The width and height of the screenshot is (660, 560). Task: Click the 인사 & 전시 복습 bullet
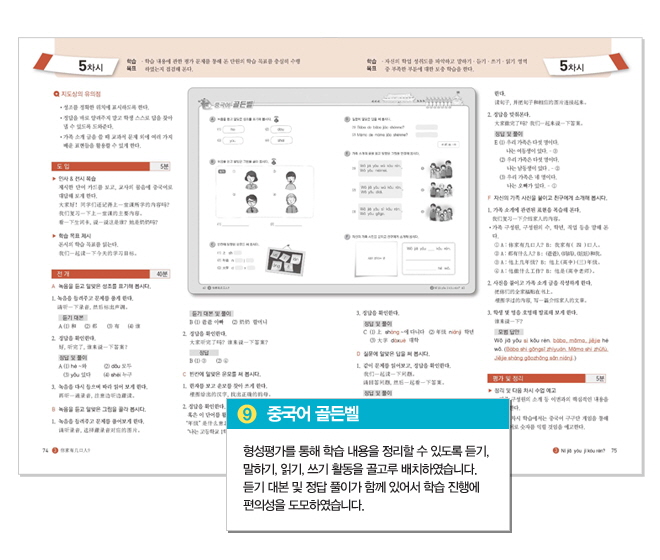point(74,179)
